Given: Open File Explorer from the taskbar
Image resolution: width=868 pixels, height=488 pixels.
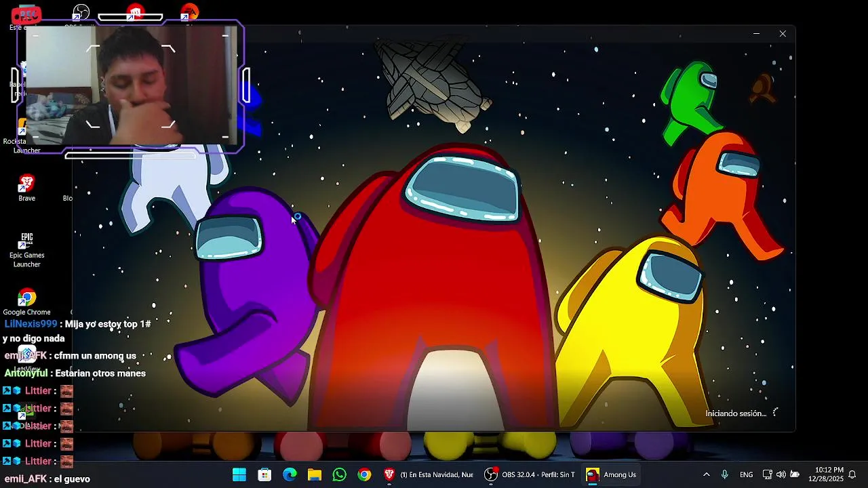Looking at the screenshot, I should coord(315,474).
